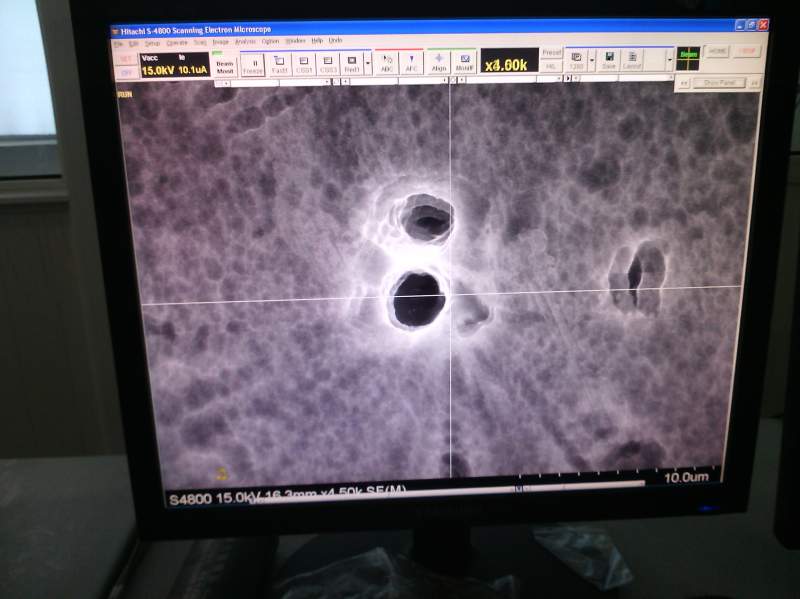Screen dimensions: 800x599
Task: Open the Help menu
Action: click(317, 40)
